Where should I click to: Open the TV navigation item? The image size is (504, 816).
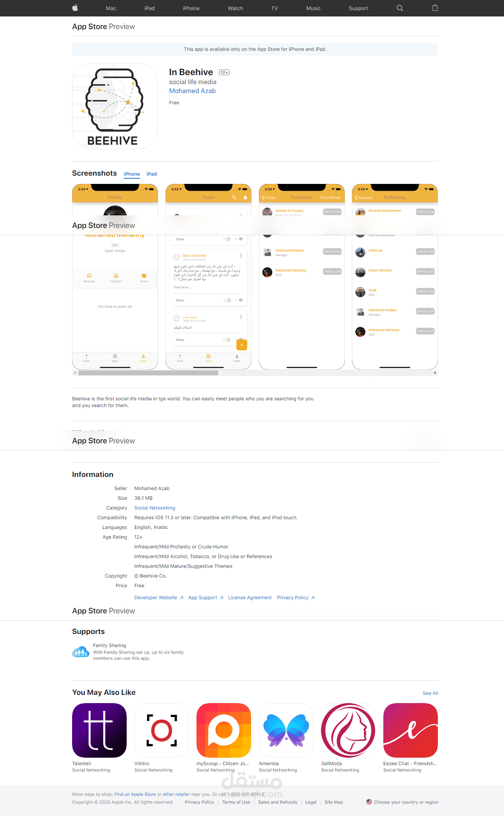click(x=275, y=8)
